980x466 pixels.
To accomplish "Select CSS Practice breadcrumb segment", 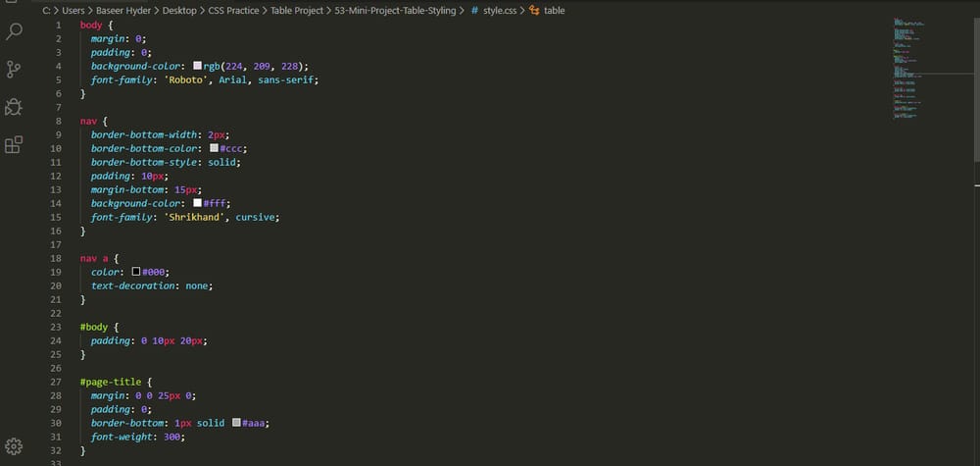I will coord(233,11).
